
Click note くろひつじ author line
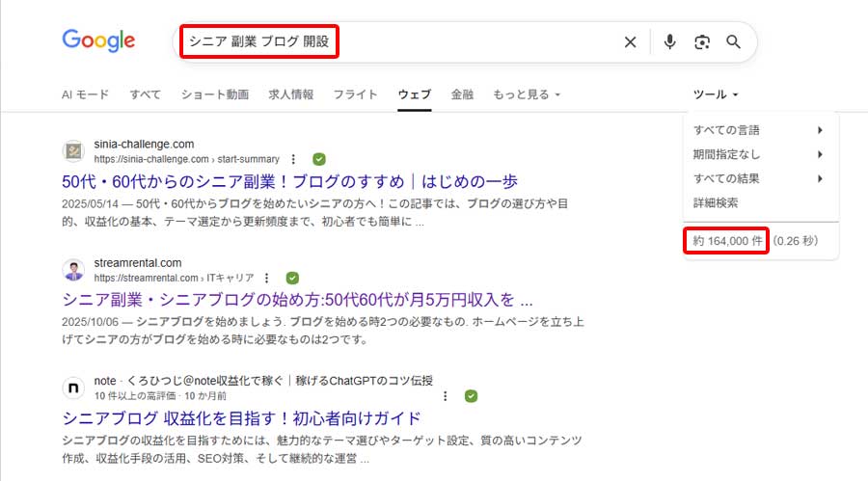pyautogui.click(x=263, y=381)
